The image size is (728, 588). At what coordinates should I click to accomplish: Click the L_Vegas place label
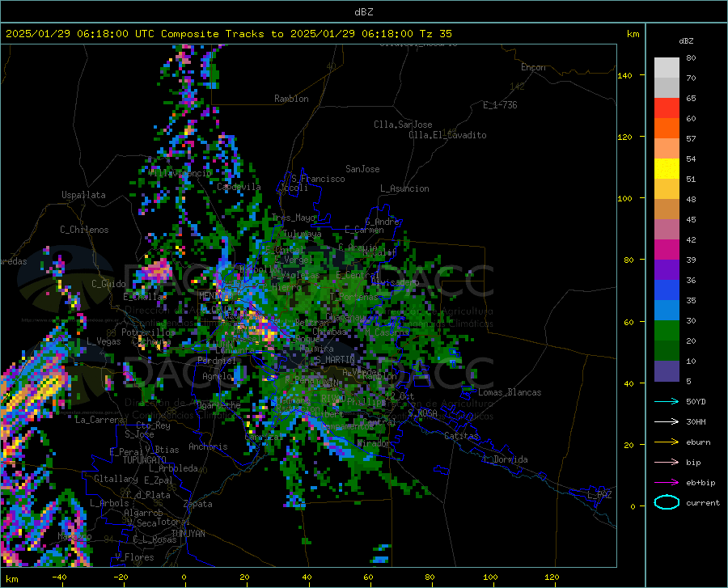click(x=104, y=341)
